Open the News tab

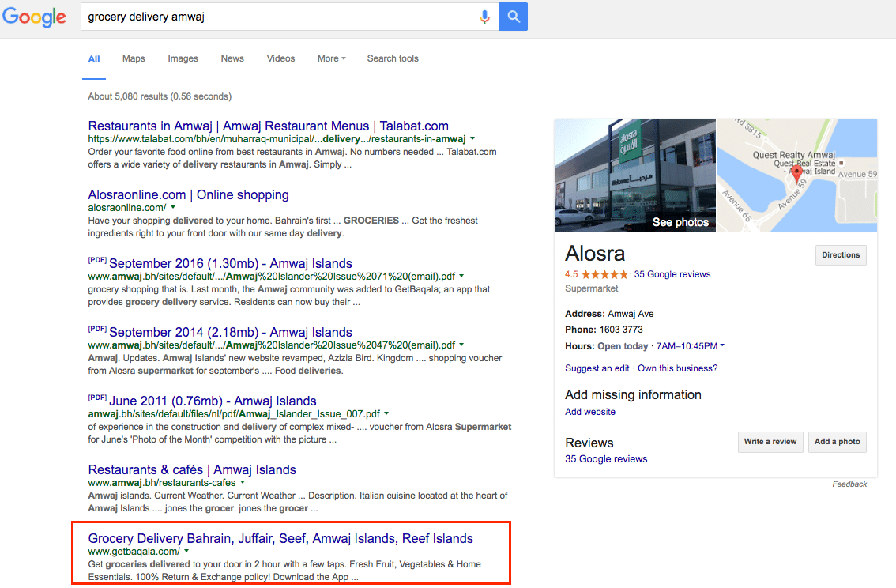click(232, 58)
